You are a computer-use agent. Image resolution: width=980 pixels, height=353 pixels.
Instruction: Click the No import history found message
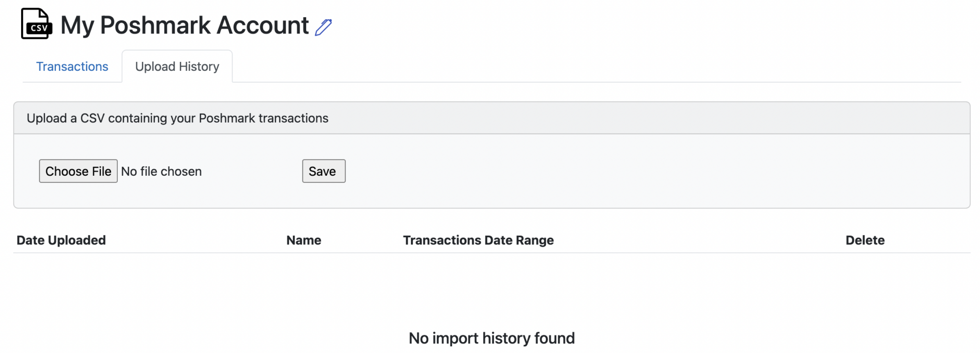coord(491,338)
